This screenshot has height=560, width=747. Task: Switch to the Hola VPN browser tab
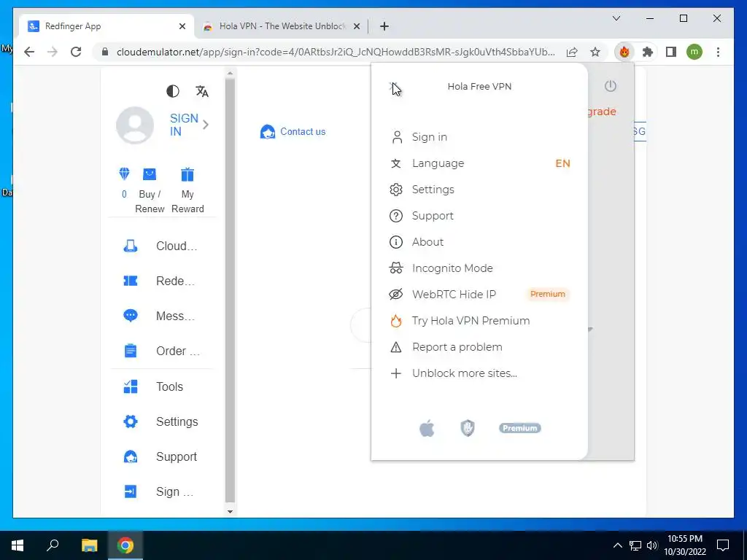point(281,26)
